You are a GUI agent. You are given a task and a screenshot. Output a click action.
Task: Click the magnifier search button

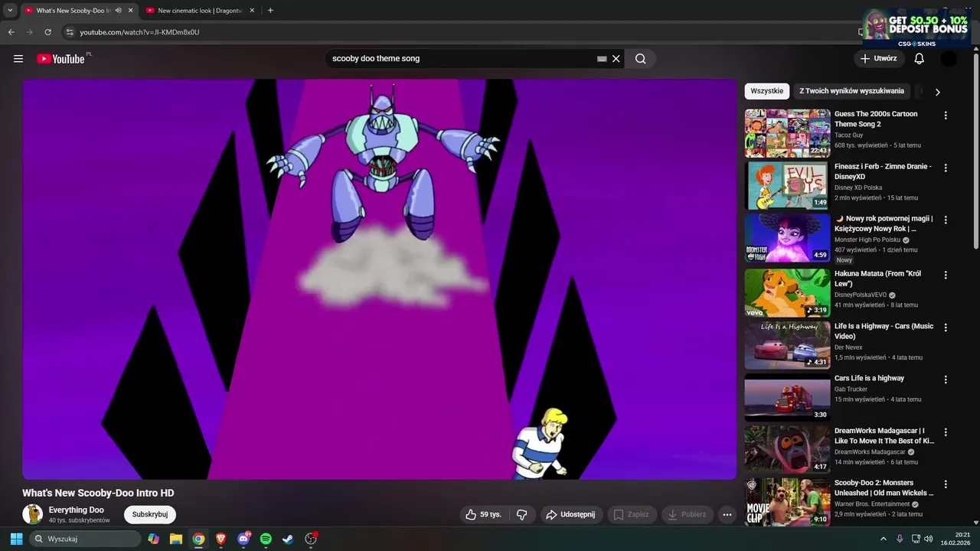coord(641,59)
